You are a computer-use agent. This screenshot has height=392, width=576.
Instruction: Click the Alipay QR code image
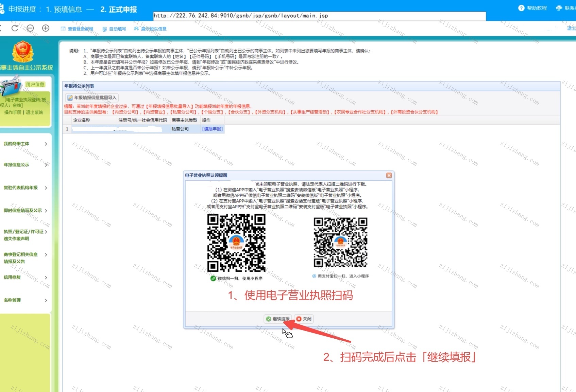[x=340, y=242]
